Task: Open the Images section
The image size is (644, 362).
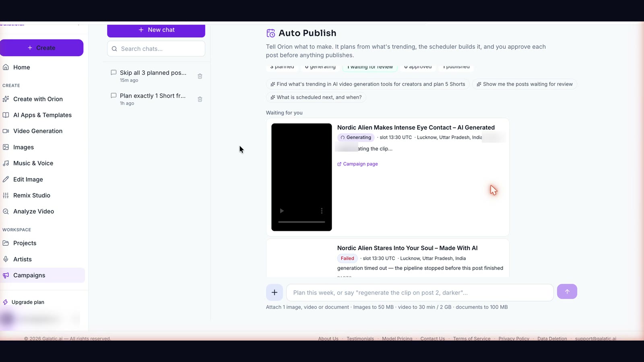Action: (23, 147)
